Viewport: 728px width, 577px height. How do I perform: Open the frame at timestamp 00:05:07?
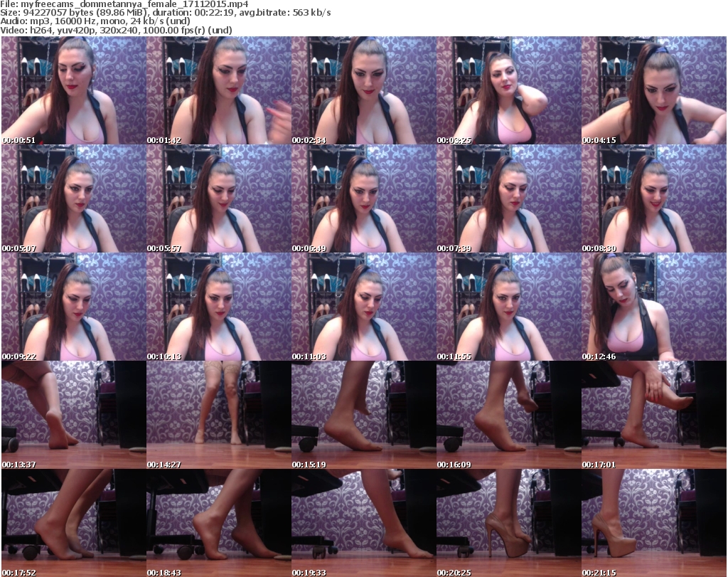tap(74, 198)
